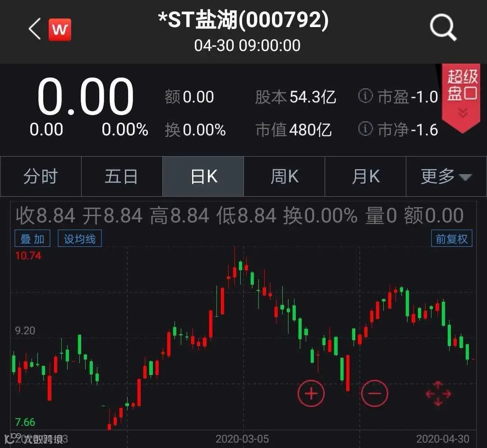Select the 日K tab
The height and width of the screenshot is (448, 487).
point(203,176)
